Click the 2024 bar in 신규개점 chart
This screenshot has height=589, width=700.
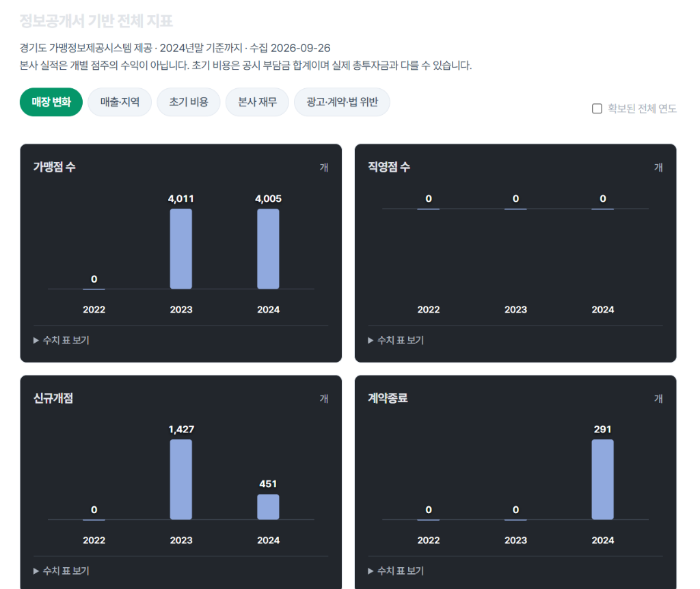268,507
